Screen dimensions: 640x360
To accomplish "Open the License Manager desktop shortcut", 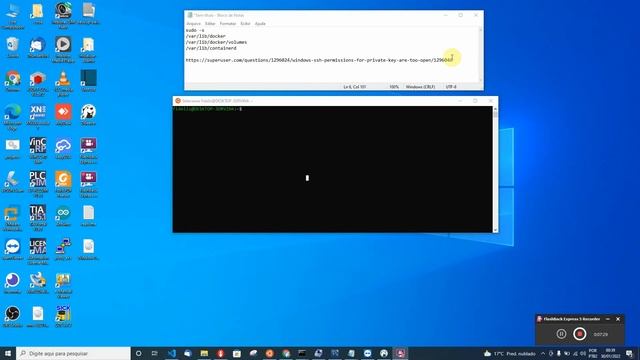I will point(38,251).
